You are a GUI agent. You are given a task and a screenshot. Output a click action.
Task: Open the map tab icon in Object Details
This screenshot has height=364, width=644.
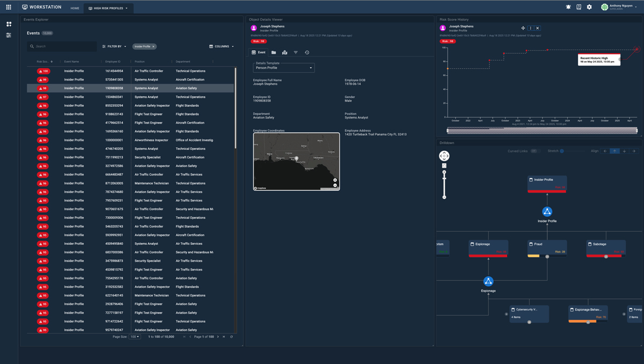pyautogui.click(x=284, y=53)
